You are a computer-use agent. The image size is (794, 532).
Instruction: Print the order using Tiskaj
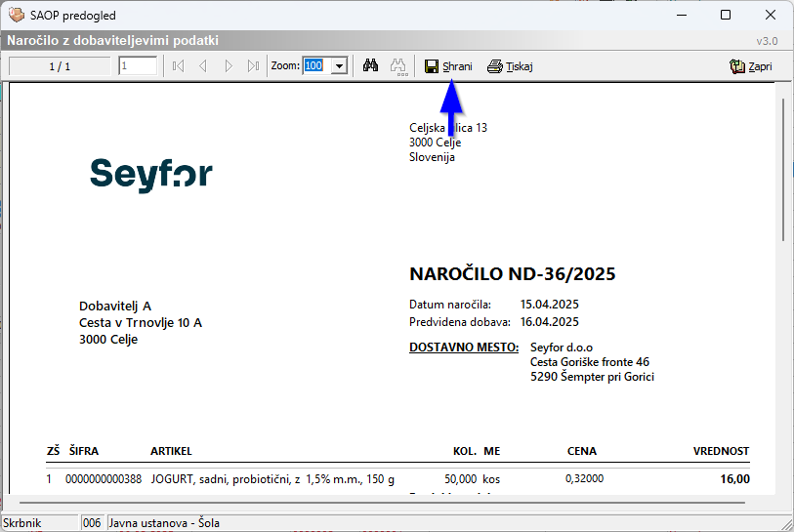click(x=510, y=66)
